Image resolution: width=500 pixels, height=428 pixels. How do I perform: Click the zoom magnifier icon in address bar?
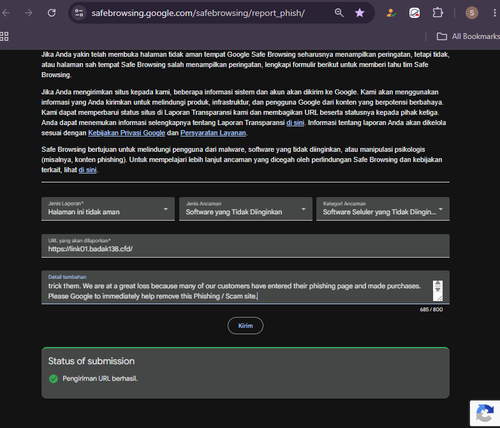click(x=339, y=13)
